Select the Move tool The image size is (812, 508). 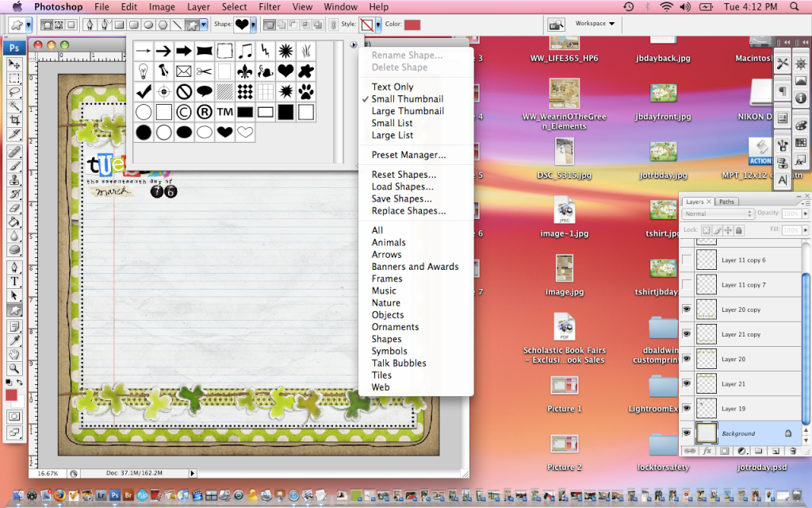click(x=14, y=65)
